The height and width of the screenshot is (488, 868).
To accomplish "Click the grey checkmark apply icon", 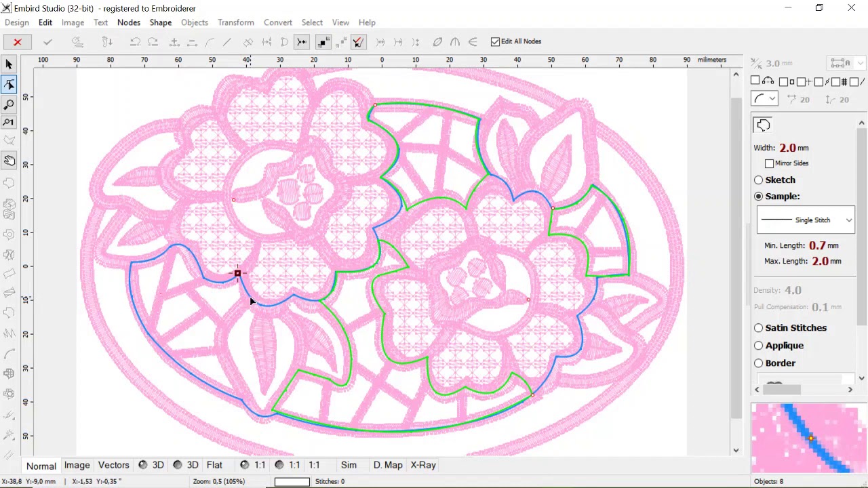I will 47,42.
